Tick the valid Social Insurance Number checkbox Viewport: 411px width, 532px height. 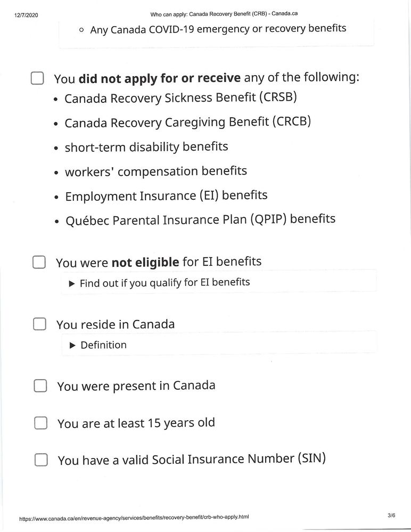pos(41,459)
